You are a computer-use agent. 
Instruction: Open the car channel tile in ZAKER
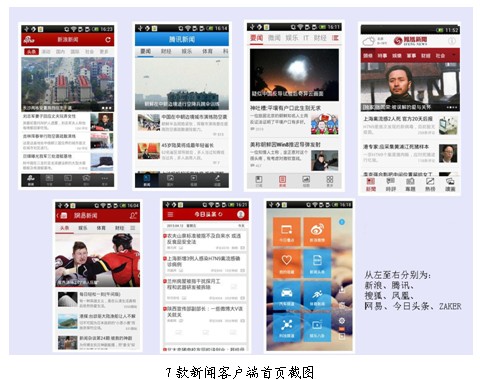click(286, 295)
